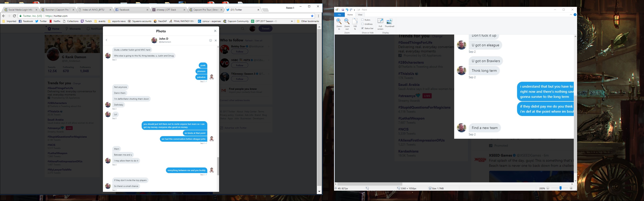Click Find people you know link
Viewport: 644px width, 201px height.
pyautogui.click(x=242, y=89)
